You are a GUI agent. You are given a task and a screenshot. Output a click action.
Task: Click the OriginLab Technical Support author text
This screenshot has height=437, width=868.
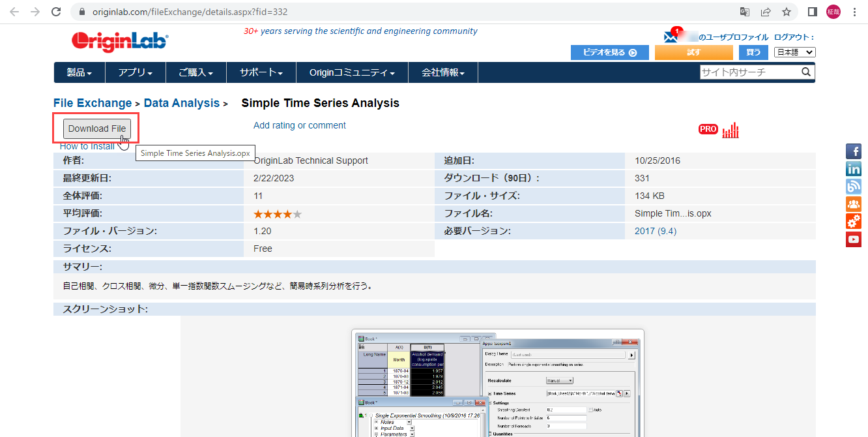pyautogui.click(x=311, y=160)
